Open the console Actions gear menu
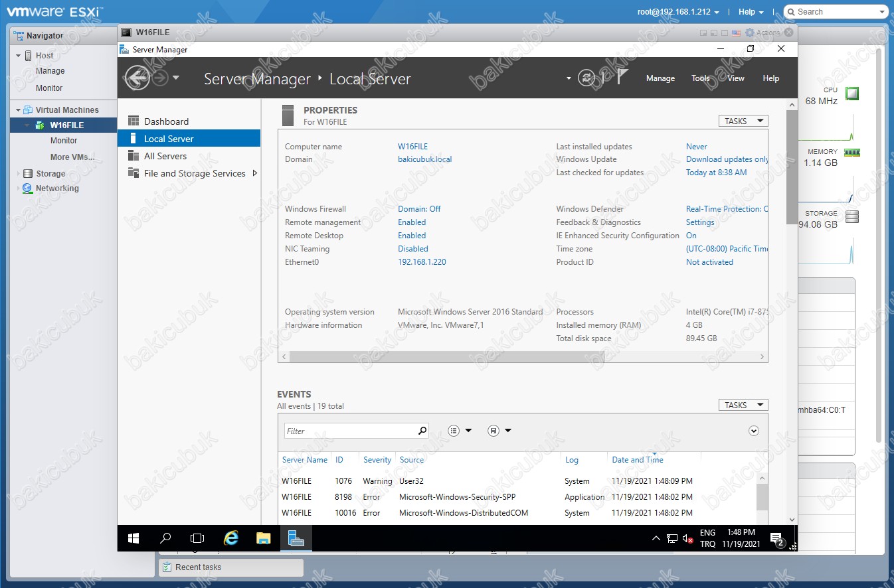894x588 pixels. (762, 32)
